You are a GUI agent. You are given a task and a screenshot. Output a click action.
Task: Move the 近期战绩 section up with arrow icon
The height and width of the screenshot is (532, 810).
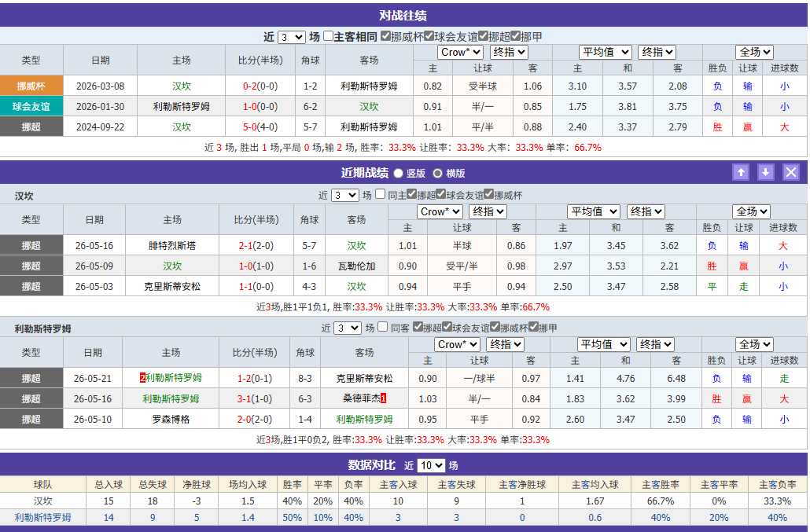[741, 172]
